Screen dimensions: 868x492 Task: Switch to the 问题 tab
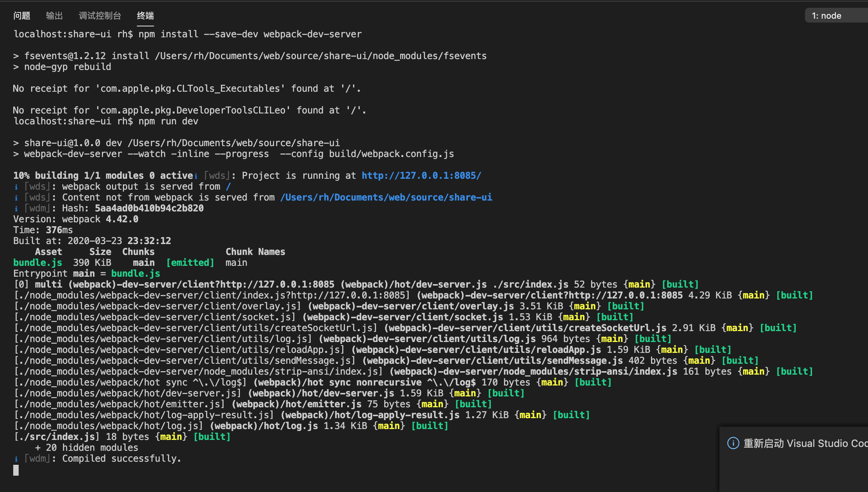(22, 16)
